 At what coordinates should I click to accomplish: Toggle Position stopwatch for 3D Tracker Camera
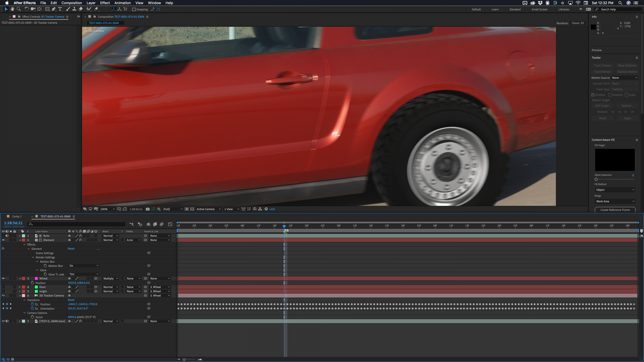point(33,304)
